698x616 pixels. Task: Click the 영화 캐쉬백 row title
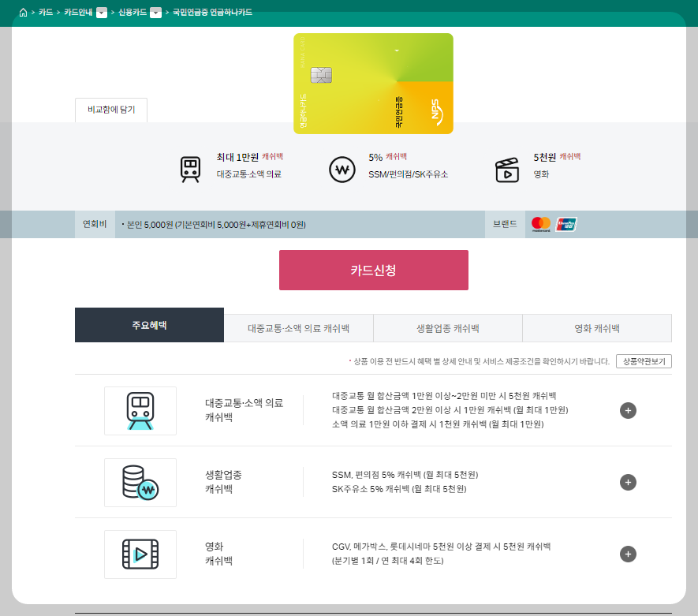click(x=218, y=553)
